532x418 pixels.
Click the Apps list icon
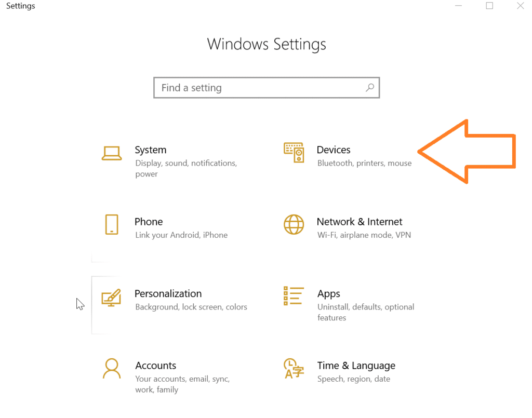coord(294,296)
